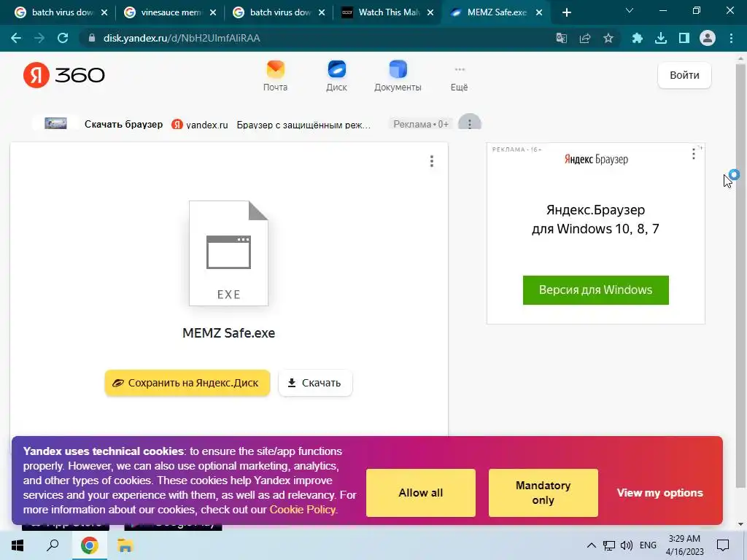Open the Windows notification center
Screen dimensions: 747x560
click(x=723, y=545)
